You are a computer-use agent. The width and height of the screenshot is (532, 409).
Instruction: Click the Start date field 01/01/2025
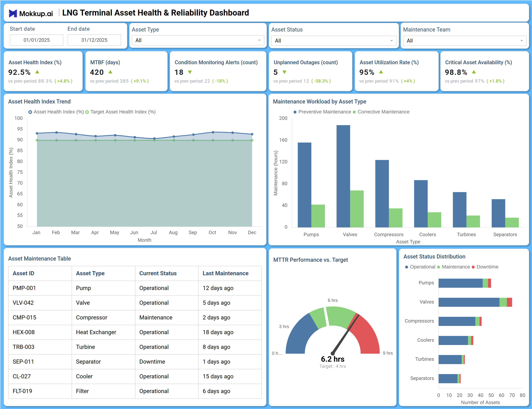click(37, 40)
